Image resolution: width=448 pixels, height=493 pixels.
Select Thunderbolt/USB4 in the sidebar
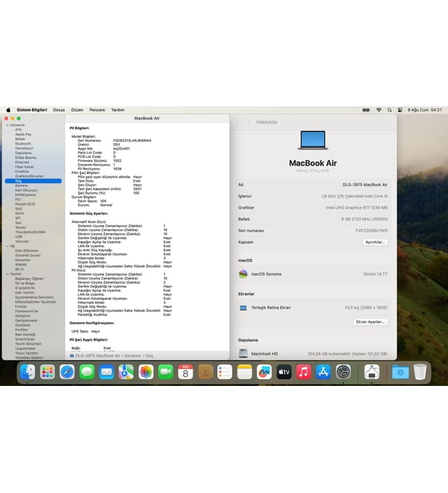pos(30,233)
